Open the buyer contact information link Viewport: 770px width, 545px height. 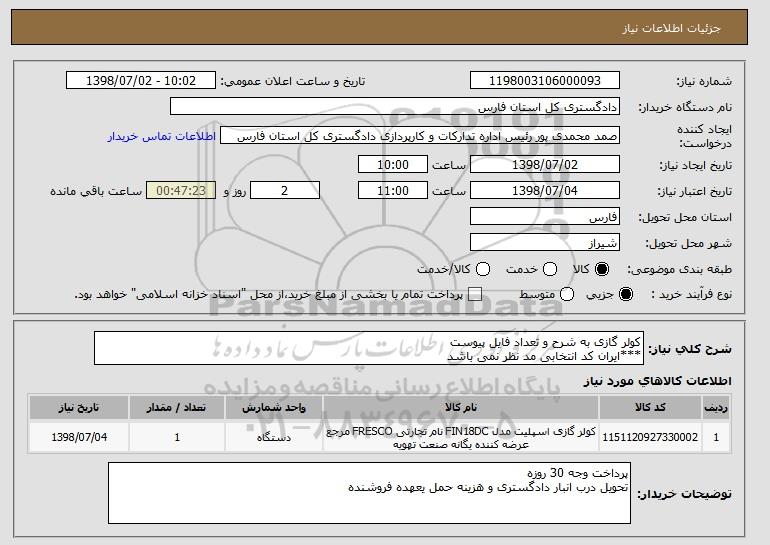(162, 136)
